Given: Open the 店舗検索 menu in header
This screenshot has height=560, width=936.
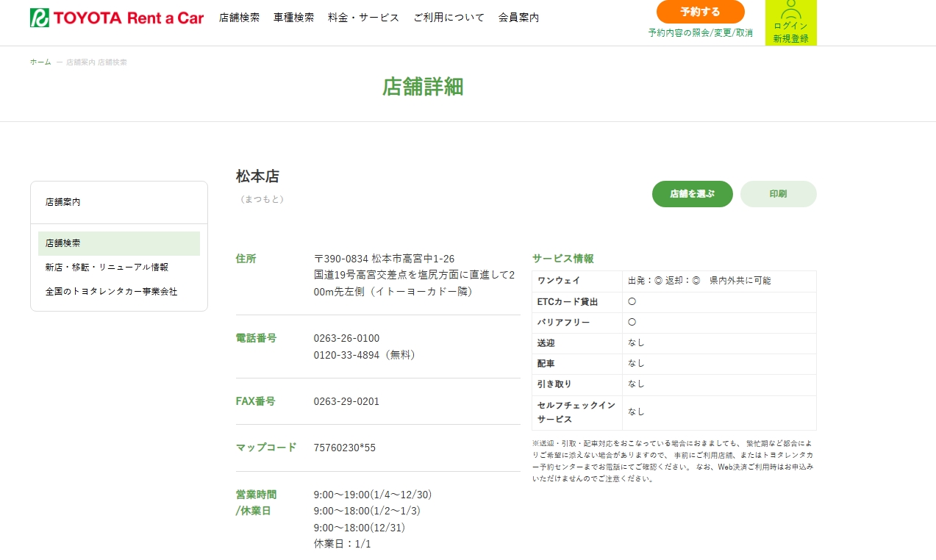Looking at the screenshot, I should 239,18.
